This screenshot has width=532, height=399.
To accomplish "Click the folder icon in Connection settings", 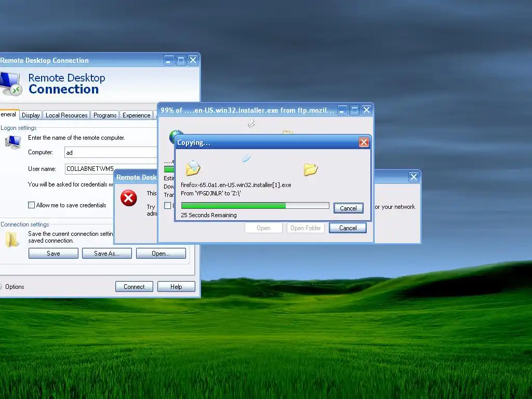I will [x=12, y=239].
